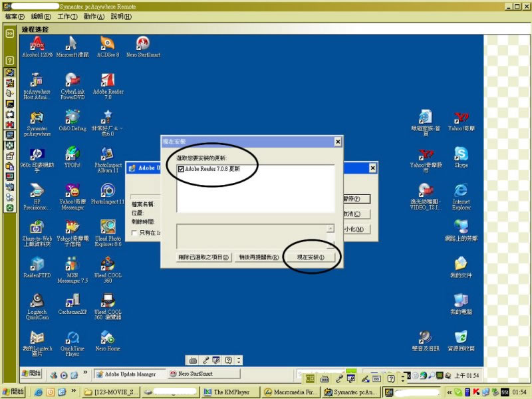Image resolution: width=532 pixels, height=399 pixels.
Task: Select the pcAnywhere Host Admin icon
Action: (x=37, y=86)
